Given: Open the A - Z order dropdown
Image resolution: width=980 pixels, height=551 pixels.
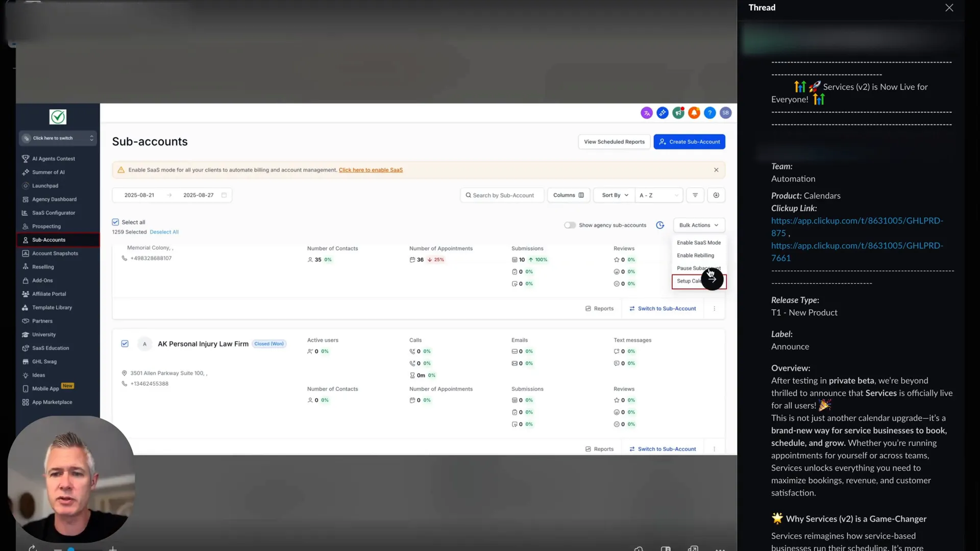Looking at the screenshot, I should pos(659,195).
